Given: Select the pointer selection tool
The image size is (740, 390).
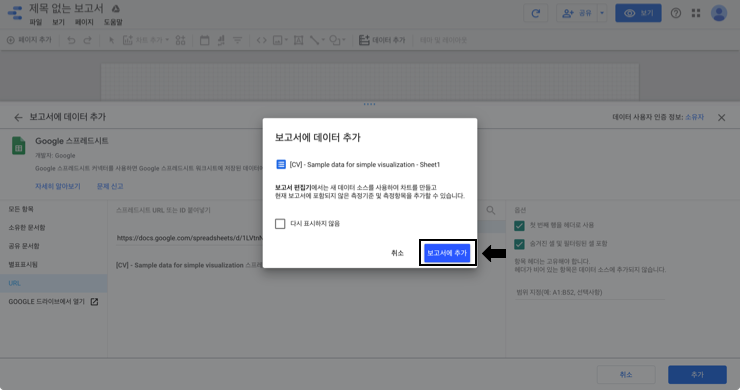Looking at the screenshot, I should pos(111,41).
